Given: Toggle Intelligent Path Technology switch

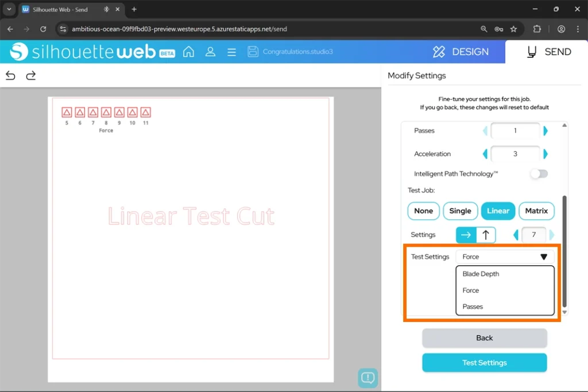Looking at the screenshot, I should click(x=539, y=174).
